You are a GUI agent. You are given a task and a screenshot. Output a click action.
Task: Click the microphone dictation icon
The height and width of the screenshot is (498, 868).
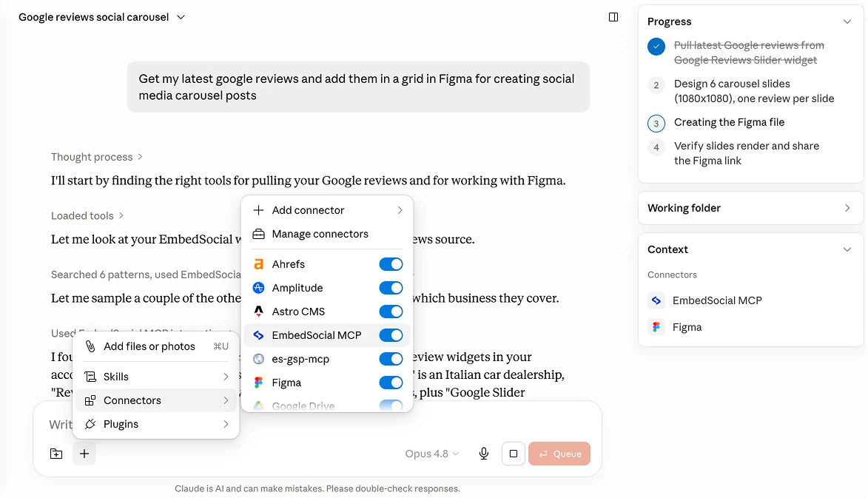point(484,454)
